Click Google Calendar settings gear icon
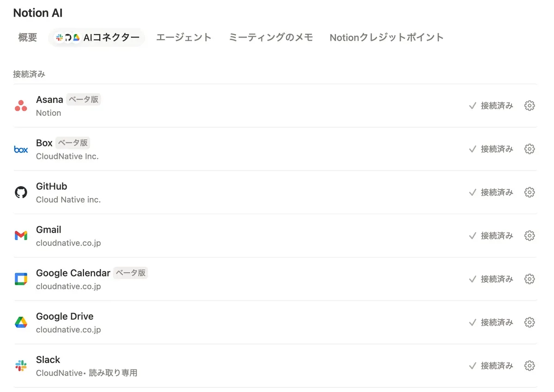Viewport: 554px width, 392px height. pos(530,279)
